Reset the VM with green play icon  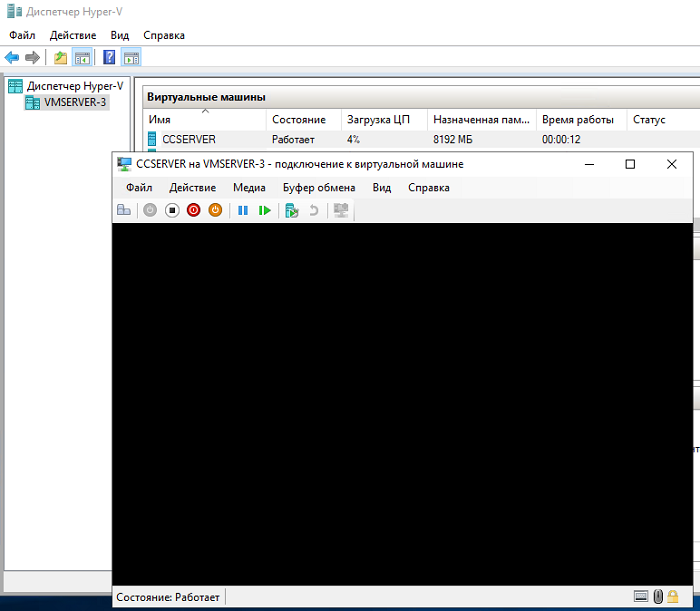(x=264, y=210)
